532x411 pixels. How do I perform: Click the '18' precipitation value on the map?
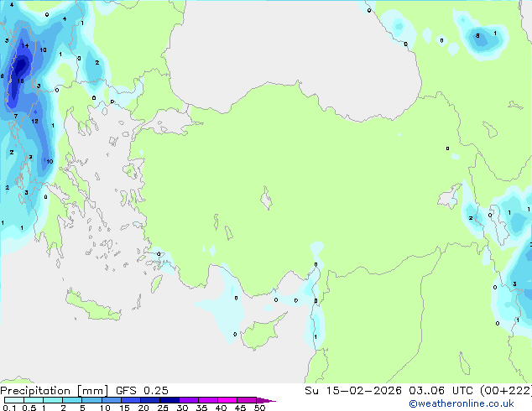tap(20, 81)
